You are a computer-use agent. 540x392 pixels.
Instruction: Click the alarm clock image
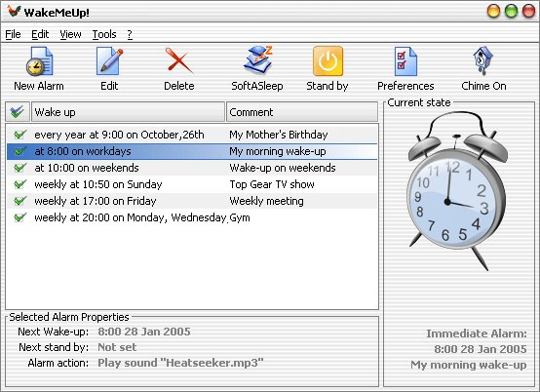(457, 190)
